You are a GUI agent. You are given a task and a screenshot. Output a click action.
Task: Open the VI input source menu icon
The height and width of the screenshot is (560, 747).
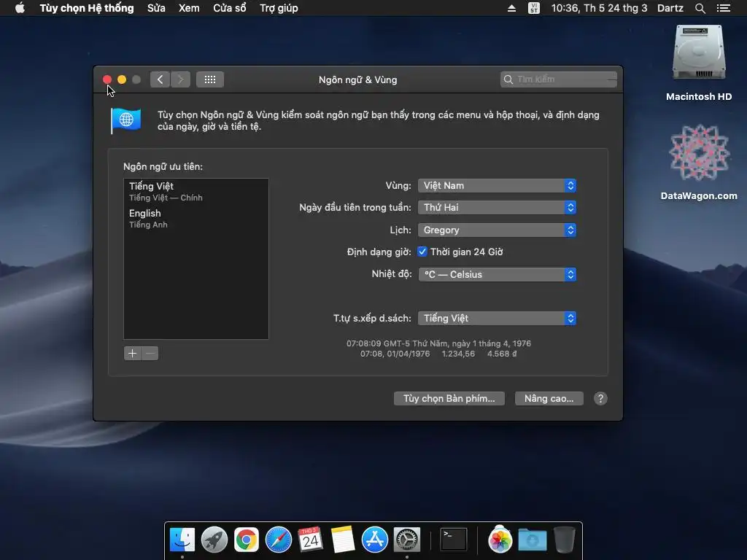pos(534,8)
